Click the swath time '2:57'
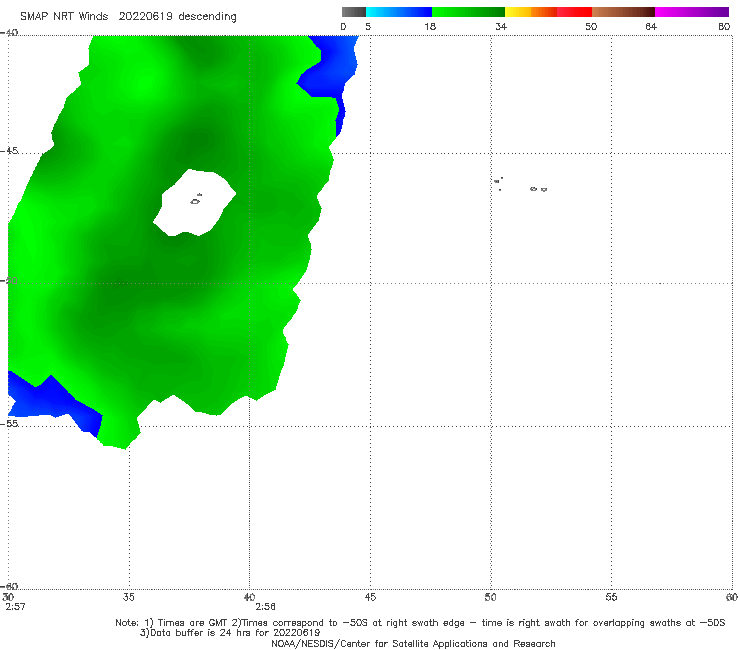The height and width of the screenshot is (650, 740). click(15, 607)
